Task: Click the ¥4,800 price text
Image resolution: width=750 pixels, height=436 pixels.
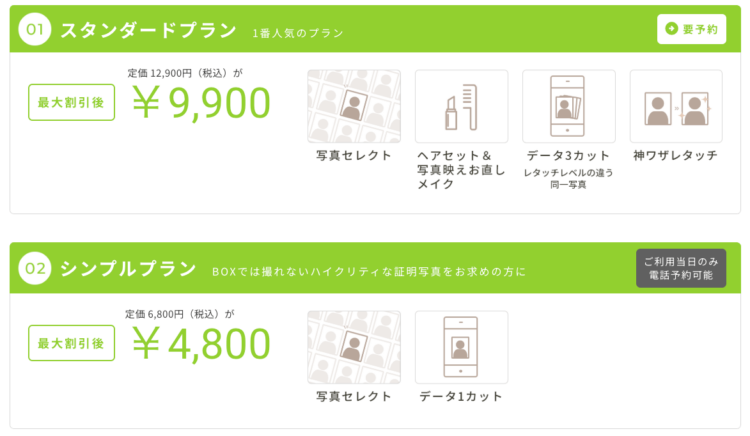Action: pyautogui.click(x=201, y=344)
